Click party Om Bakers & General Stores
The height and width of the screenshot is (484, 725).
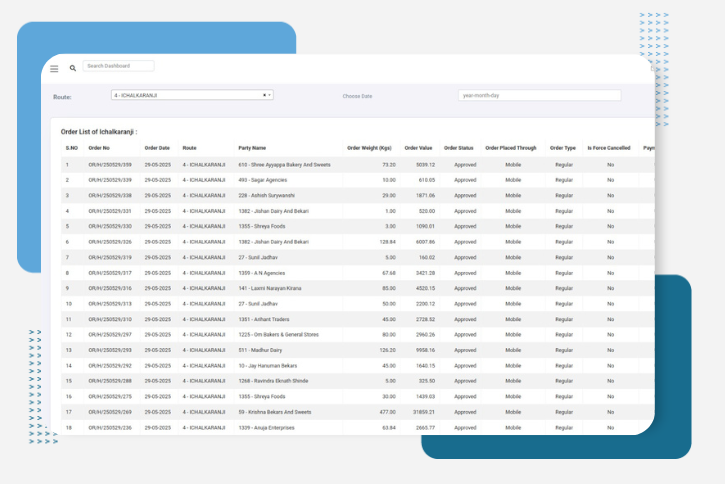(x=278, y=334)
